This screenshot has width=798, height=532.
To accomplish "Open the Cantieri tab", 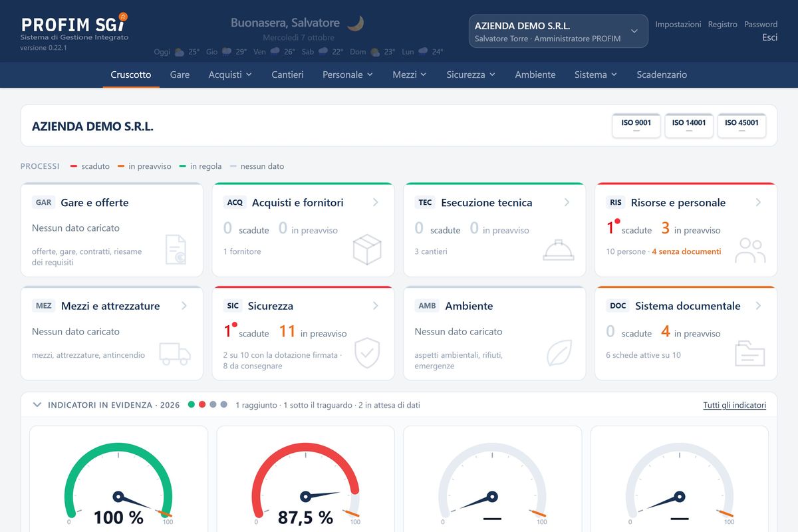I will coord(287,74).
